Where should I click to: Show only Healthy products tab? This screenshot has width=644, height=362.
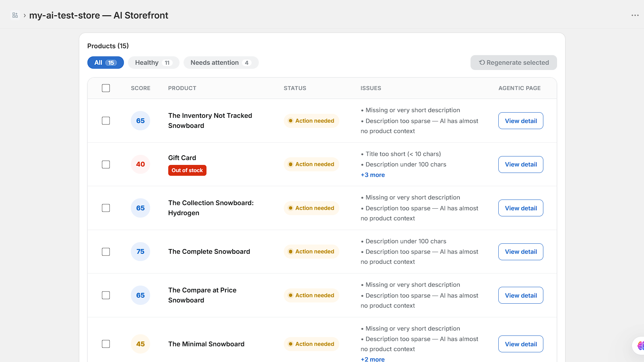coord(153,63)
